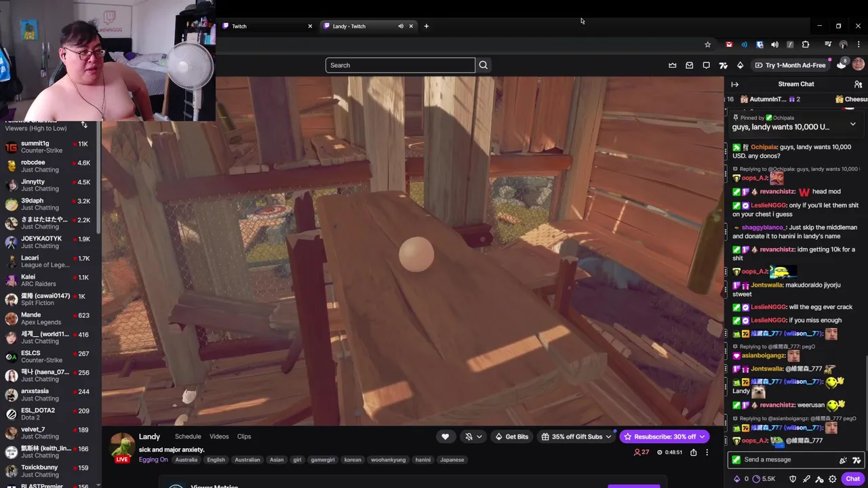Close the first Twitch tab

coord(310,26)
